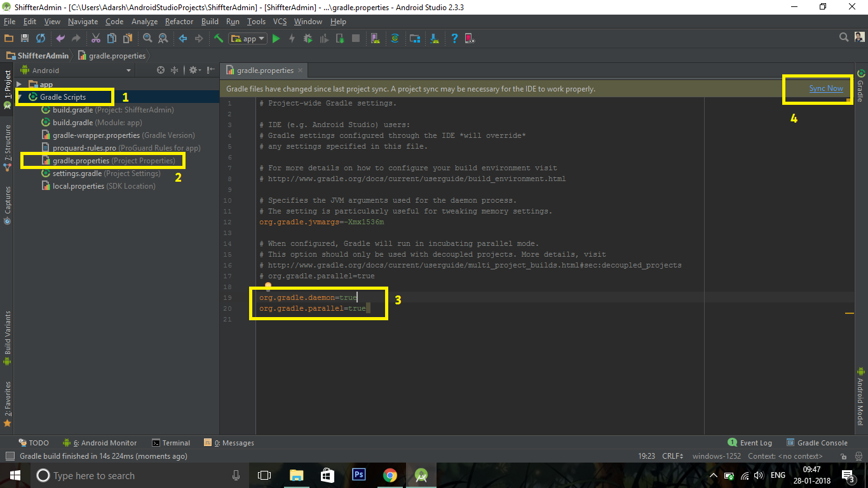
Task: Open the Terminal tool window
Action: [x=171, y=443]
